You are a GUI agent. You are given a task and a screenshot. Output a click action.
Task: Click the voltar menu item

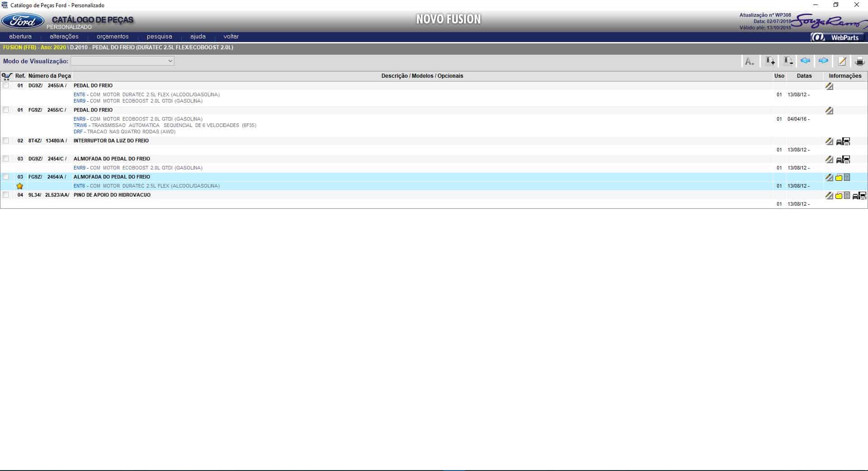coord(231,37)
